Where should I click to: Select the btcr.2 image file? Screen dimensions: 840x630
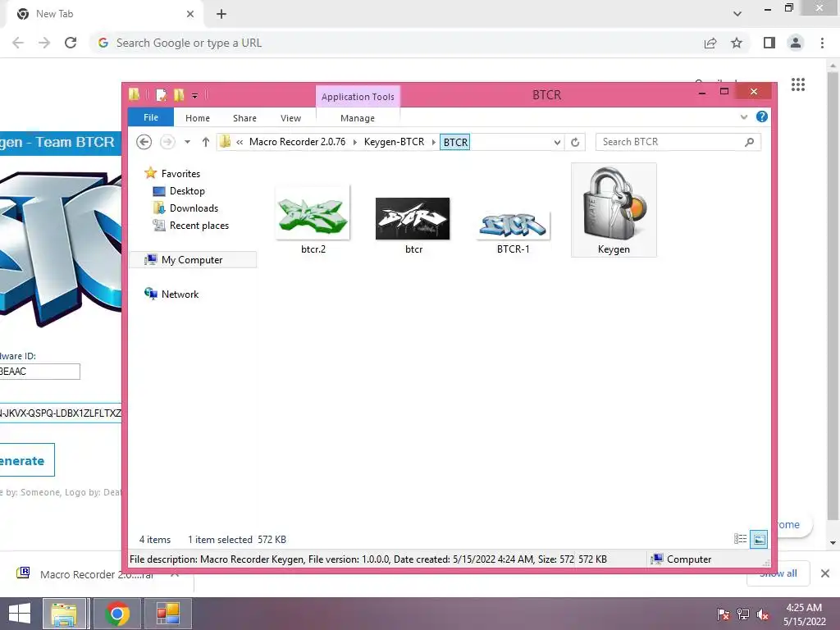tap(313, 220)
